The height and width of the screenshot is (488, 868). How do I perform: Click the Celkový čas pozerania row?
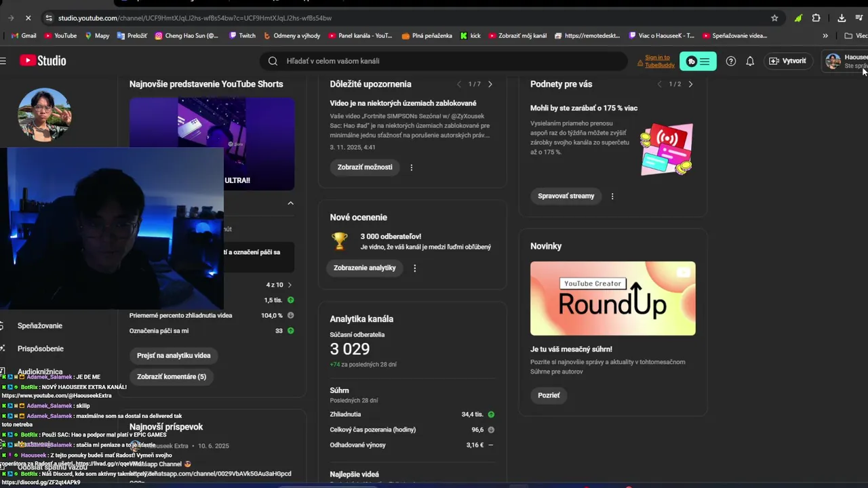tap(412, 430)
